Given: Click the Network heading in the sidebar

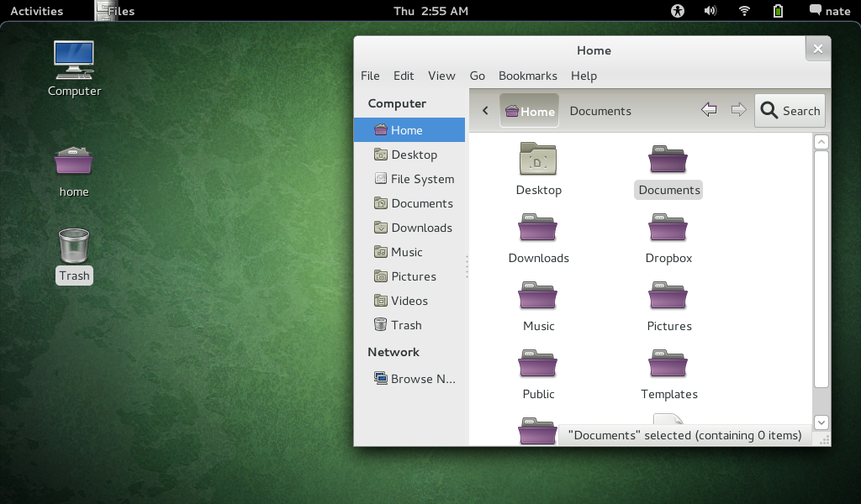Looking at the screenshot, I should click(x=394, y=352).
